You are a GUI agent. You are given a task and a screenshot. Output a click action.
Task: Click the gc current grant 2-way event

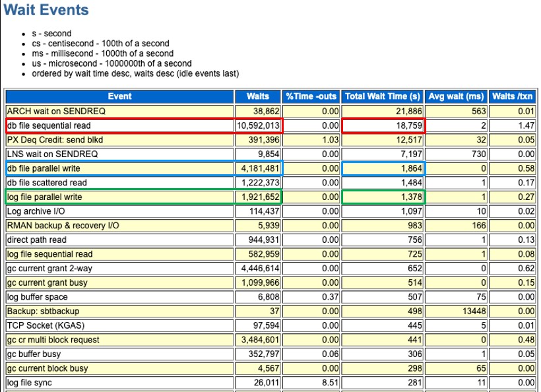click(x=49, y=268)
